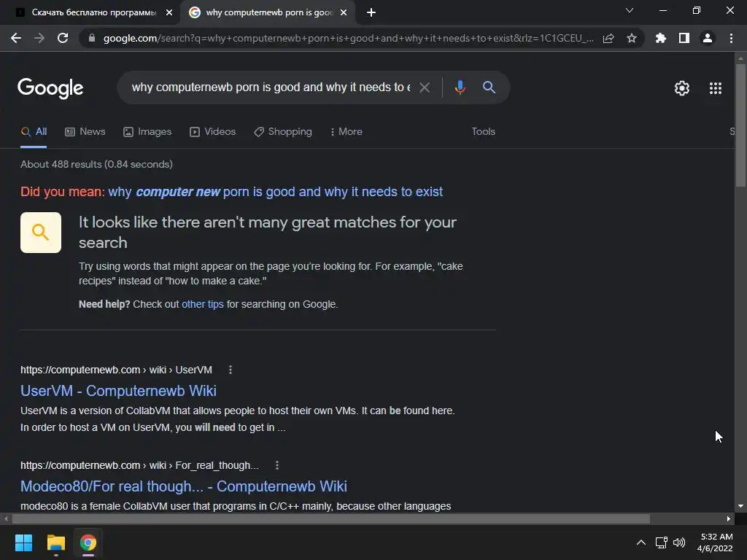Click UserVM result URL breadcrumb
Viewport: 747px width, 560px height.
click(116, 370)
